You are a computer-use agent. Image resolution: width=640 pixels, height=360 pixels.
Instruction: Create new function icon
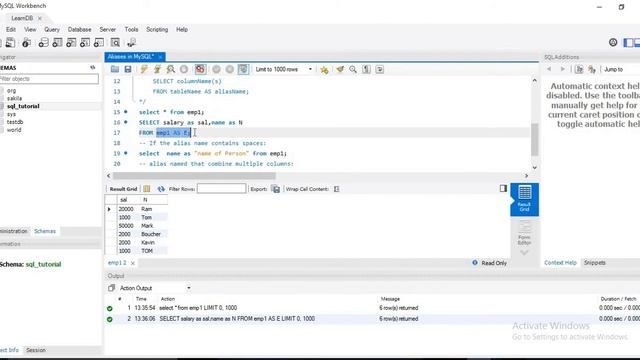point(99,42)
